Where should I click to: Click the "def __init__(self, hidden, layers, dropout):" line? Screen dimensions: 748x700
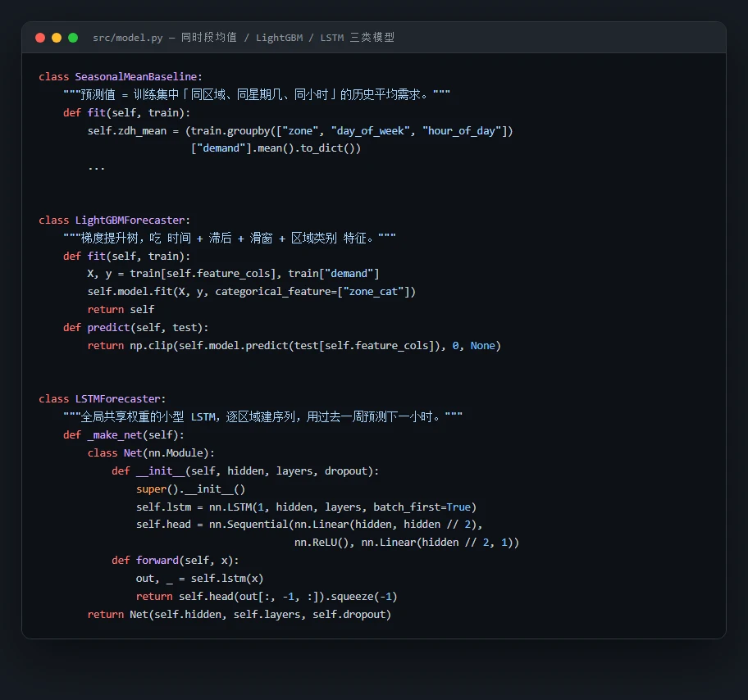click(245, 471)
